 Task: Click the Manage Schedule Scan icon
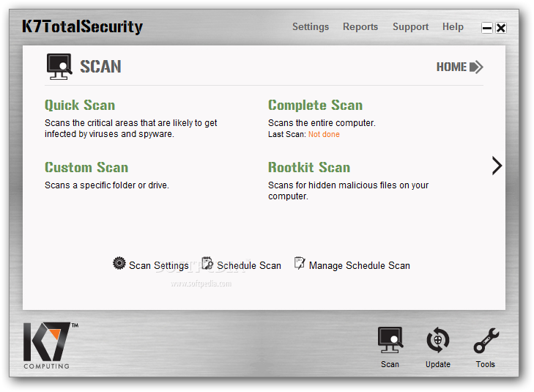300,263
